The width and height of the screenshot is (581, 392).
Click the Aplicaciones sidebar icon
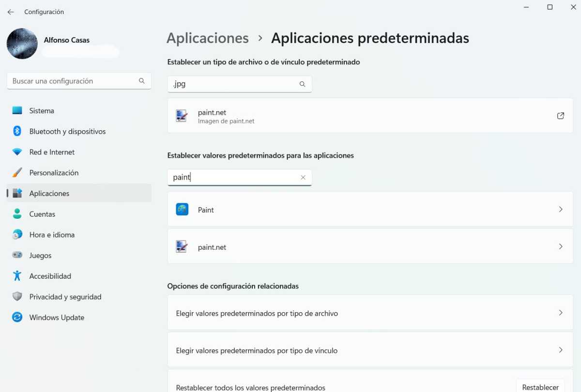[17, 193]
